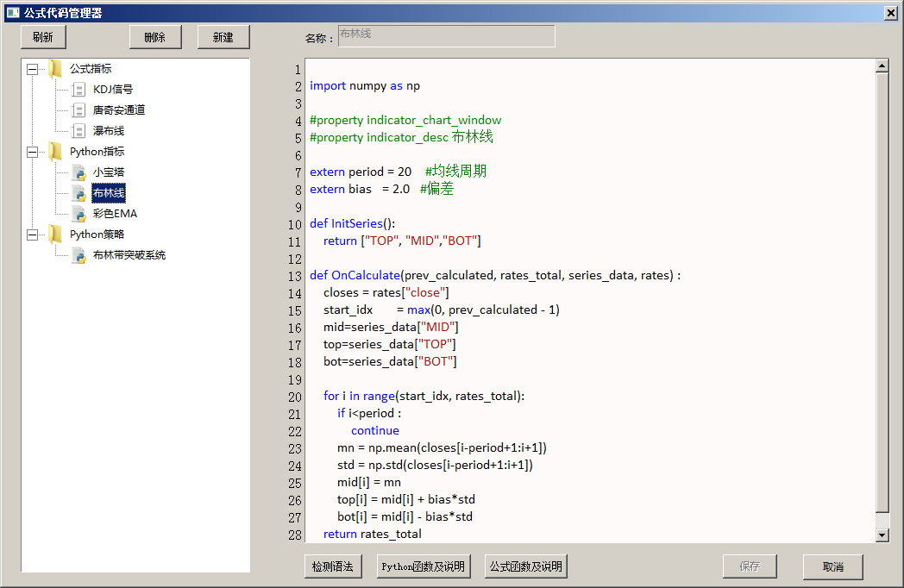Click the 布林带突破系统 Python file icon
The image size is (904, 588).
coord(79,255)
